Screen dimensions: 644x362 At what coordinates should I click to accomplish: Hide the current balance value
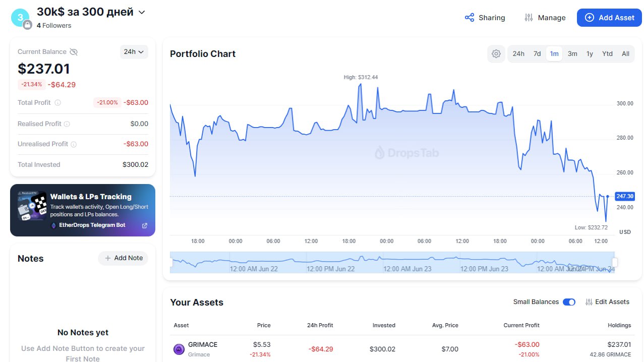74,52
